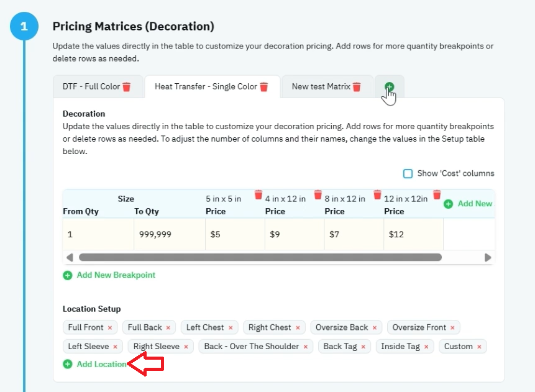Screen dimensions: 535x392
Task: Delete the DTF - Full Color matrix
Action: click(x=127, y=86)
